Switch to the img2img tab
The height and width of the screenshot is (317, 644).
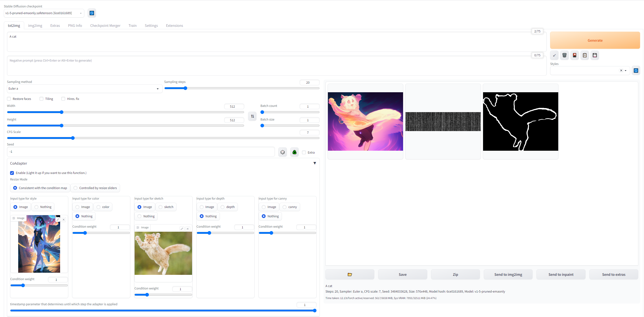point(35,26)
